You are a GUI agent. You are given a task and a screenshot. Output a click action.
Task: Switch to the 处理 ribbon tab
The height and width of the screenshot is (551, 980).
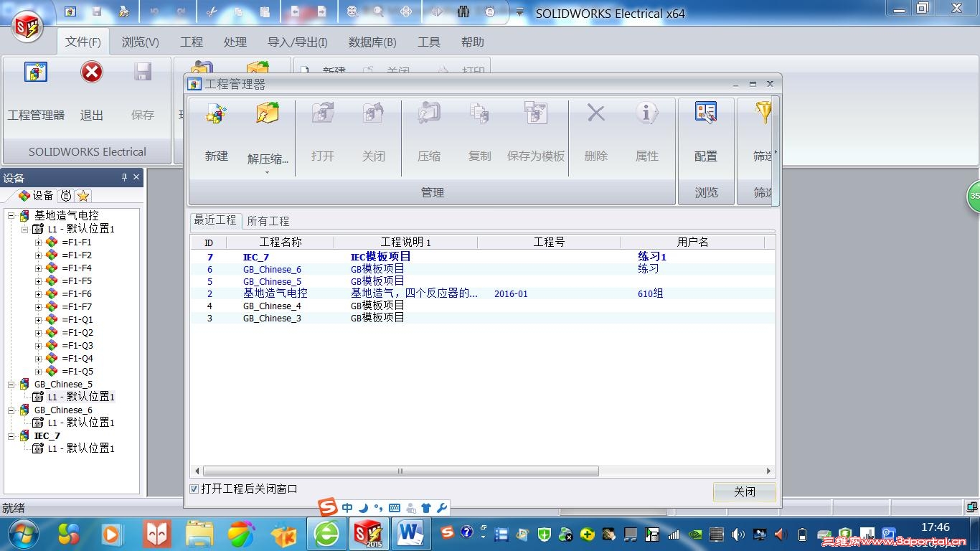coord(235,42)
